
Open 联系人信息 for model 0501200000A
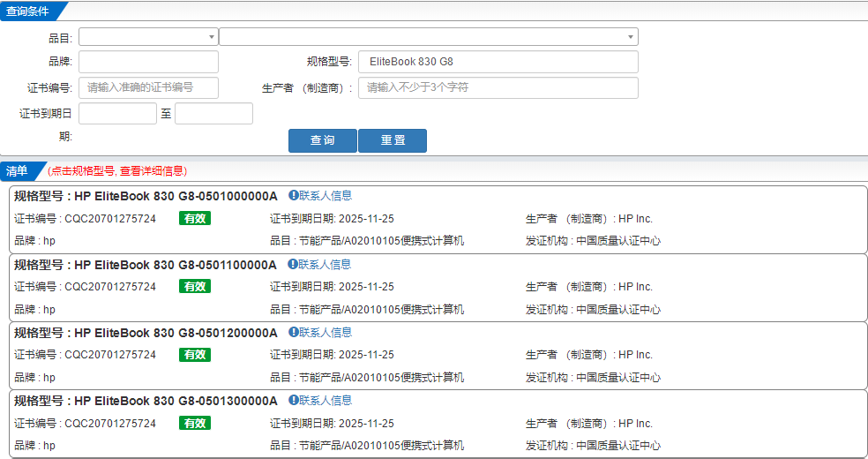325,332
